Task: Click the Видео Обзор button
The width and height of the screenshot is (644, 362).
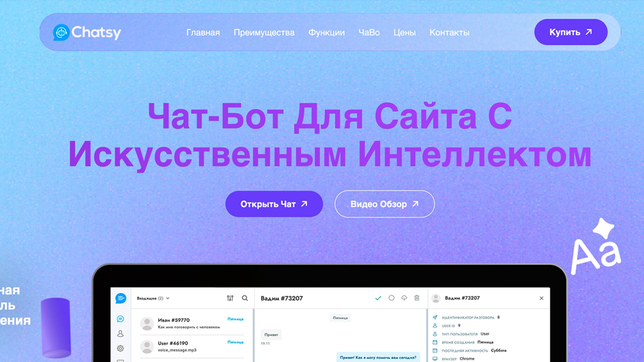Action: pyautogui.click(x=384, y=204)
